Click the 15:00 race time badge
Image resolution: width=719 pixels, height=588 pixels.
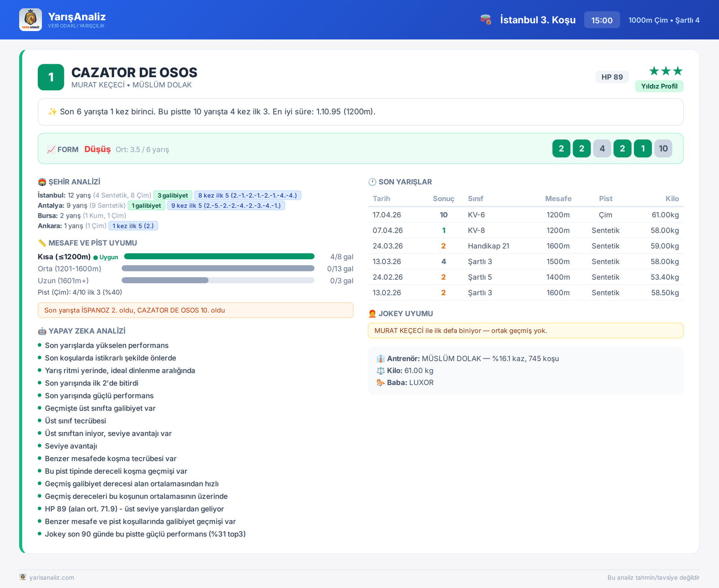pyautogui.click(x=602, y=20)
